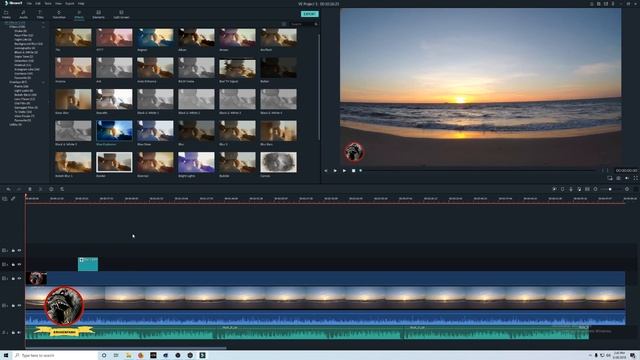The height and width of the screenshot is (360, 640).
Task: Open the Windows Start menu
Action: pos(6,356)
